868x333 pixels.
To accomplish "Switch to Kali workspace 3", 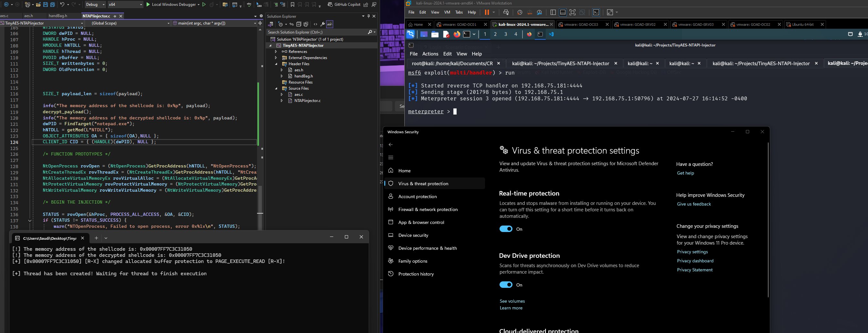I will pos(505,34).
